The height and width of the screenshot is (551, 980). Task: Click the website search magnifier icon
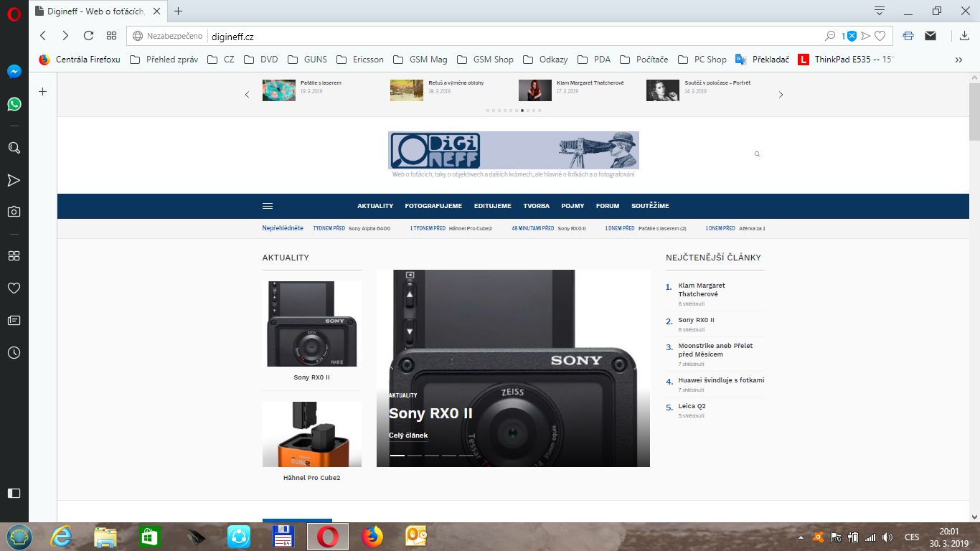(x=757, y=154)
